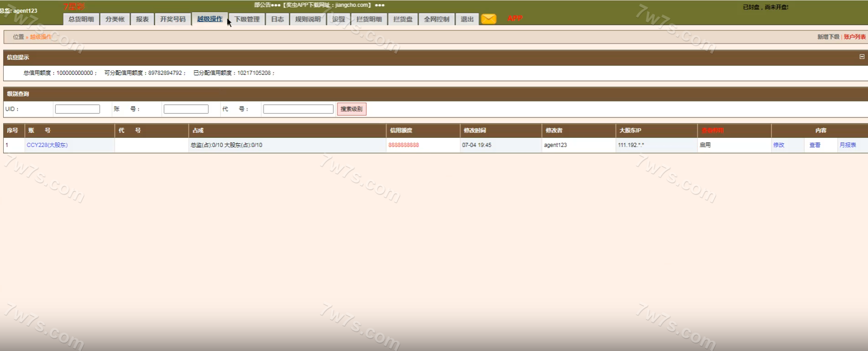Click the red APP link
The height and width of the screenshot is (351, 868).
coord(514,19)
